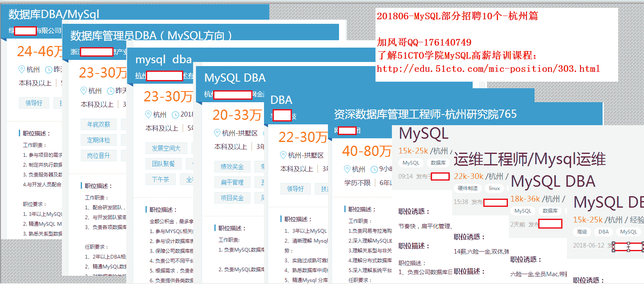Select the 扁平管理 benefit tag
Viewport: 644px width, 284px height.
[x=232, y=182]
